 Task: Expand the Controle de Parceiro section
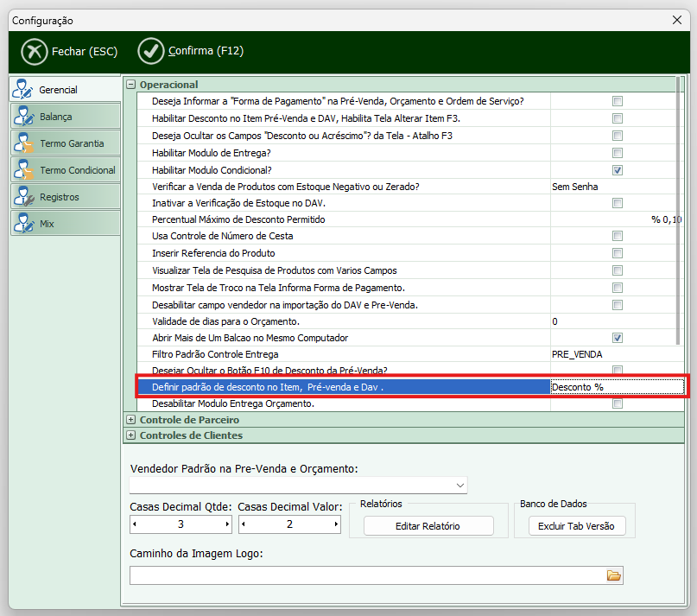click(x=131, y=420)
